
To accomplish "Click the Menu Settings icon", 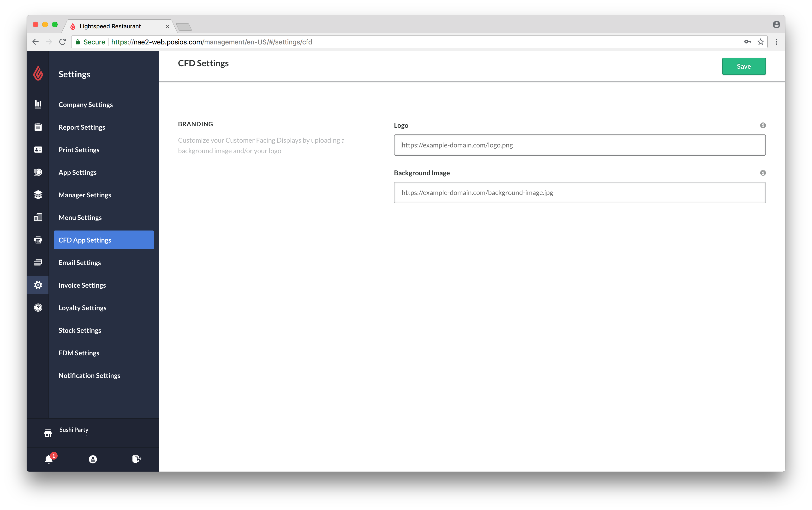I will pyautogui.click(x=38, y=217).
